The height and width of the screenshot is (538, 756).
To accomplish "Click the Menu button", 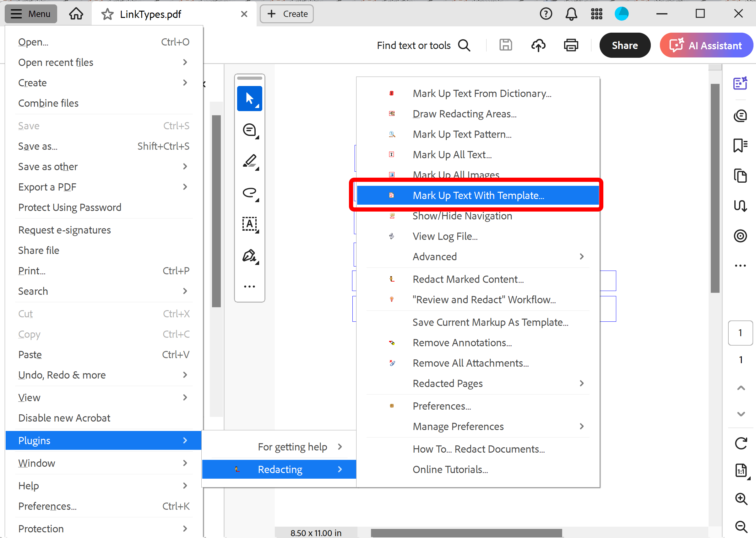I will point(31,14).
